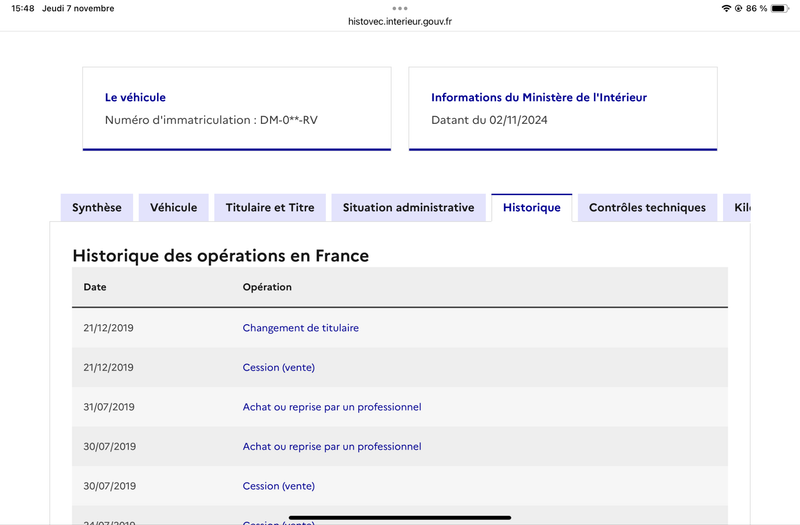Image resolution: width=800 pixels, height=525 pixels.
Task: Select the Situation administrative tab
Action: click(408, 208)
